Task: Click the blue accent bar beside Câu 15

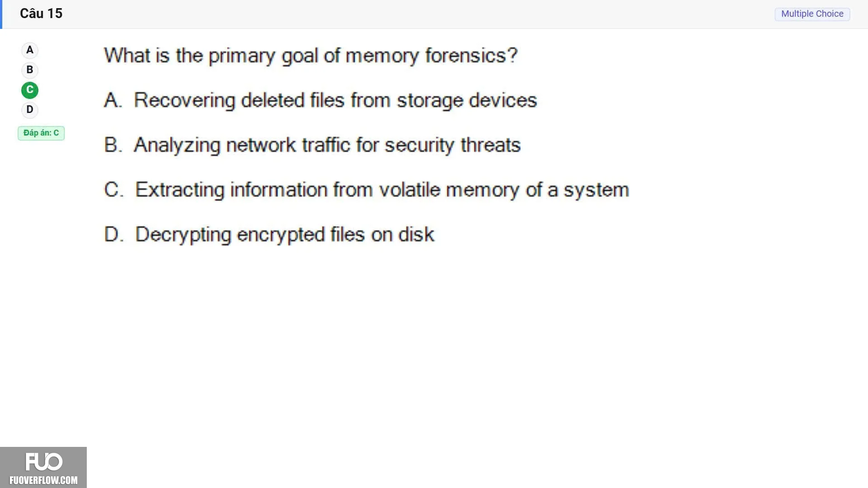Action: [x=1, y=14]
